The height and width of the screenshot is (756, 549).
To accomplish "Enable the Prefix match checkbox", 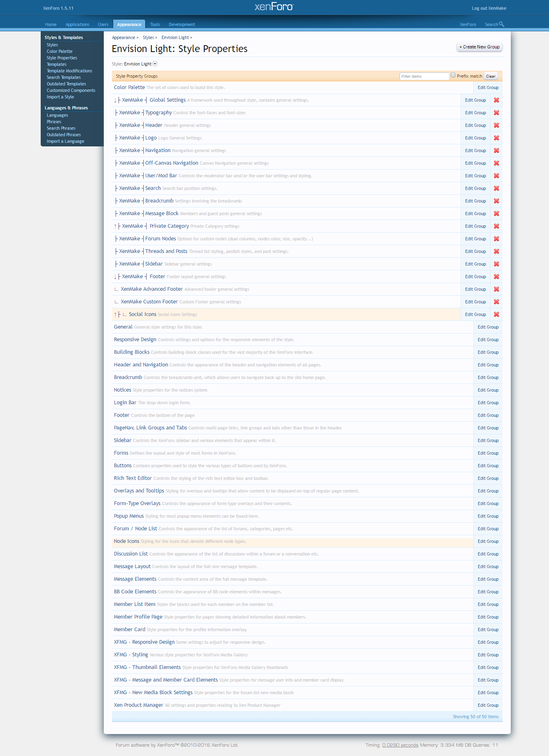I will point(453,75).
